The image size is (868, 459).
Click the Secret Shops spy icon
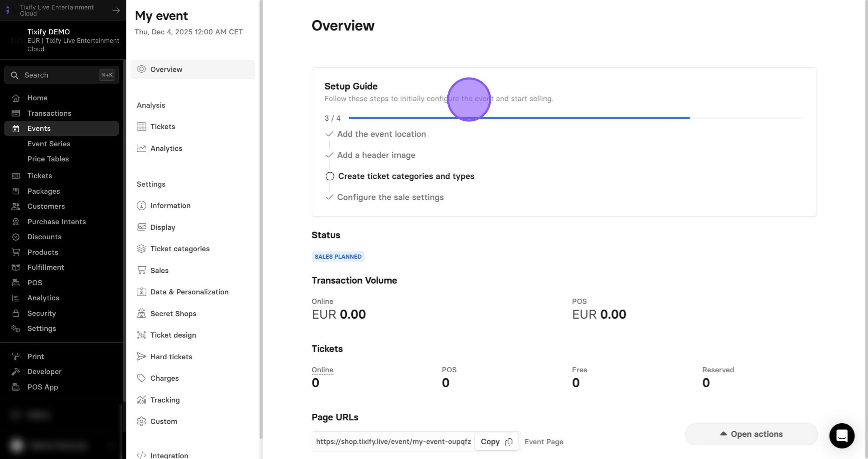(x=141, y=313)
